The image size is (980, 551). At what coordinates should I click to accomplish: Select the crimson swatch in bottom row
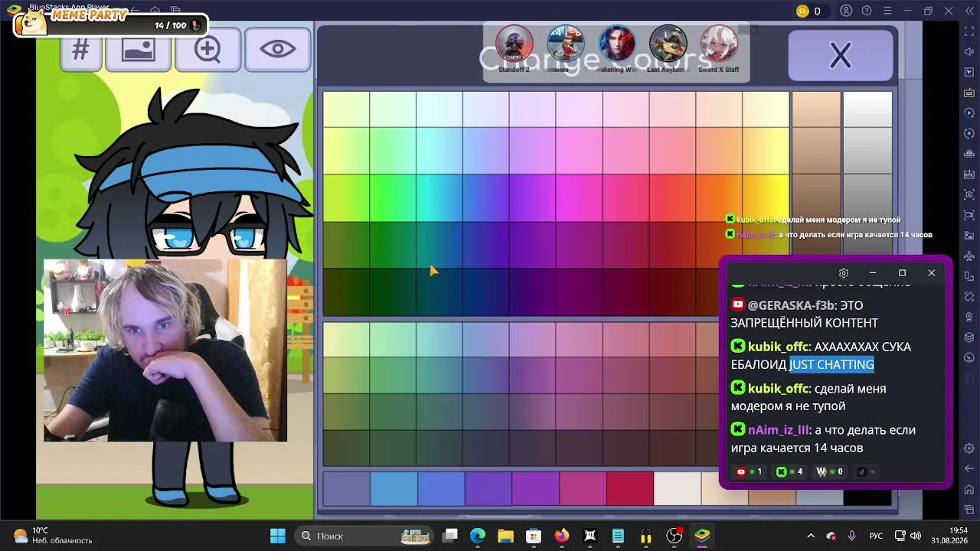(630, 489)
